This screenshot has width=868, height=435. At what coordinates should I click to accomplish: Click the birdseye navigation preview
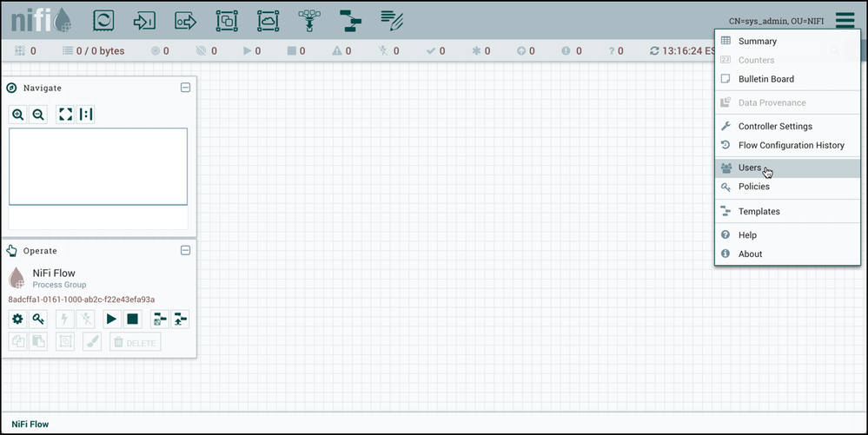(98, 167)
